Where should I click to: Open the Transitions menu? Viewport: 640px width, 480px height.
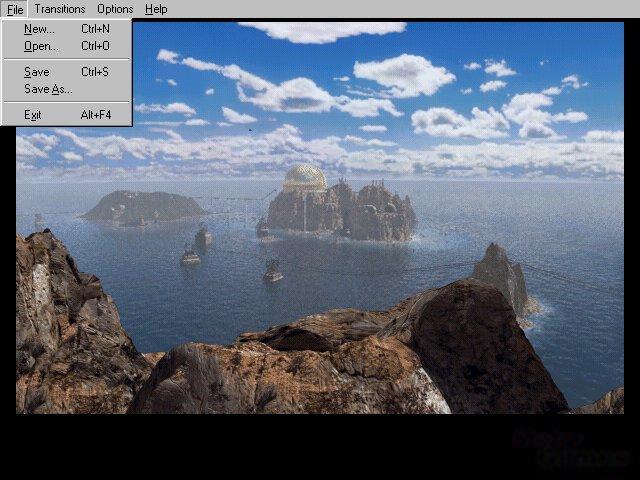pyautogui.click(x=60, y=9)
